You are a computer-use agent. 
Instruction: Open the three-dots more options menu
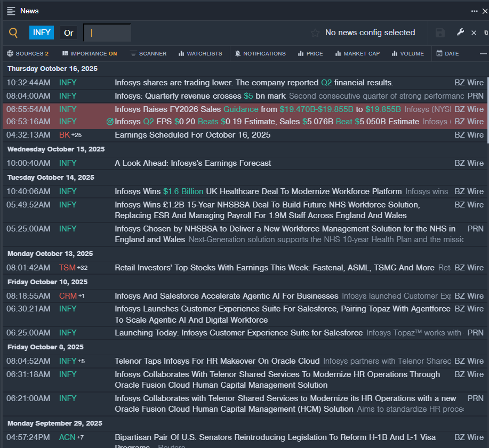coord(475,11)
